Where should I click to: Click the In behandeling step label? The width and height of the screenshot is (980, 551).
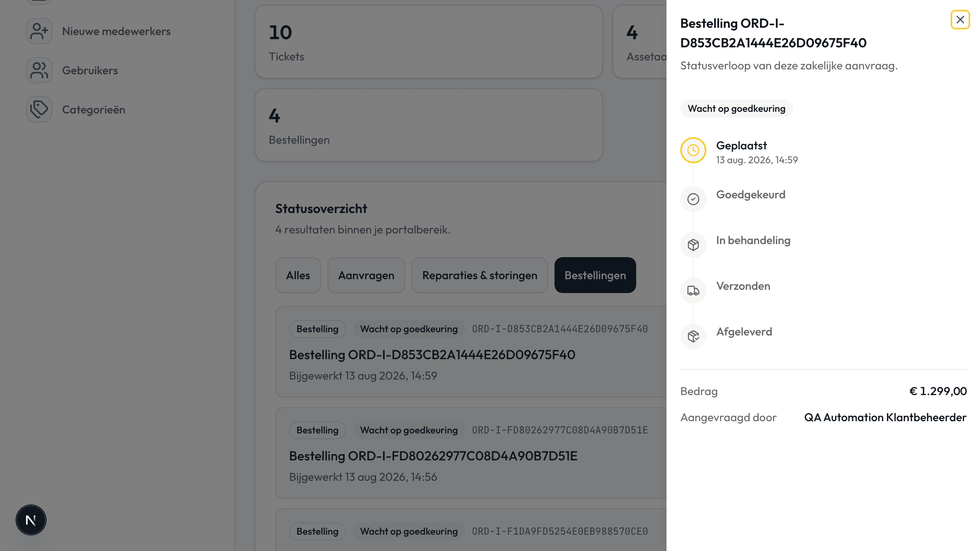[x=753, y=240]
